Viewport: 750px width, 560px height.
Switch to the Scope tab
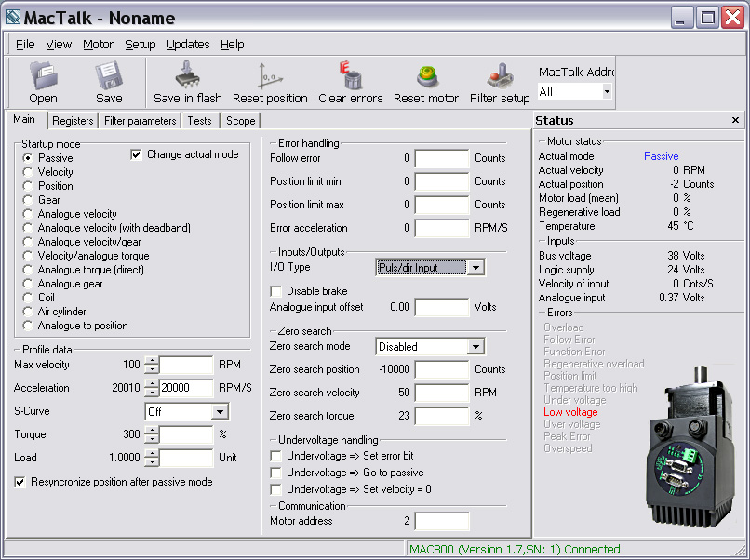[241, 121]
